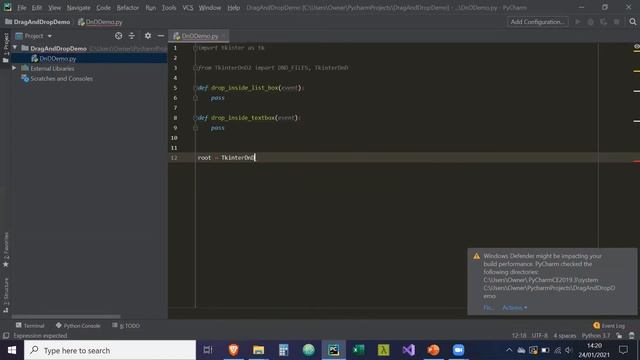
Task: Click the Stop icon in toolbar
Action: (616, 22)
